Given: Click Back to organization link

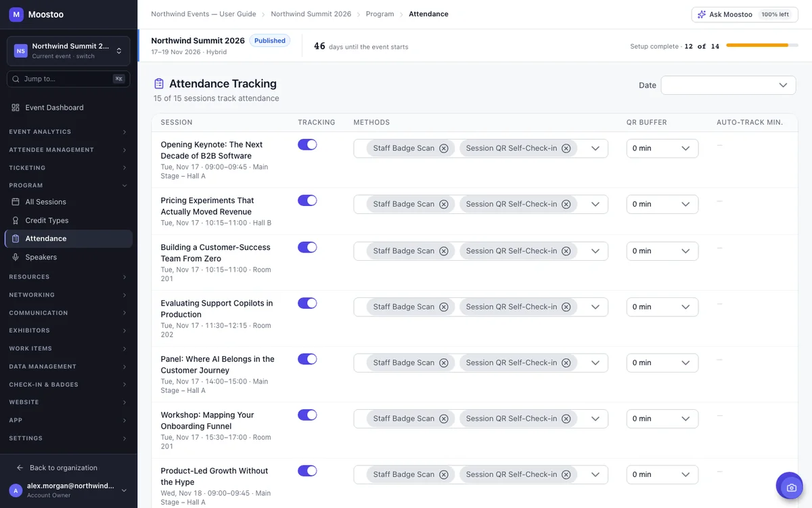Looking at the screenshot, I should pos(64,468).
